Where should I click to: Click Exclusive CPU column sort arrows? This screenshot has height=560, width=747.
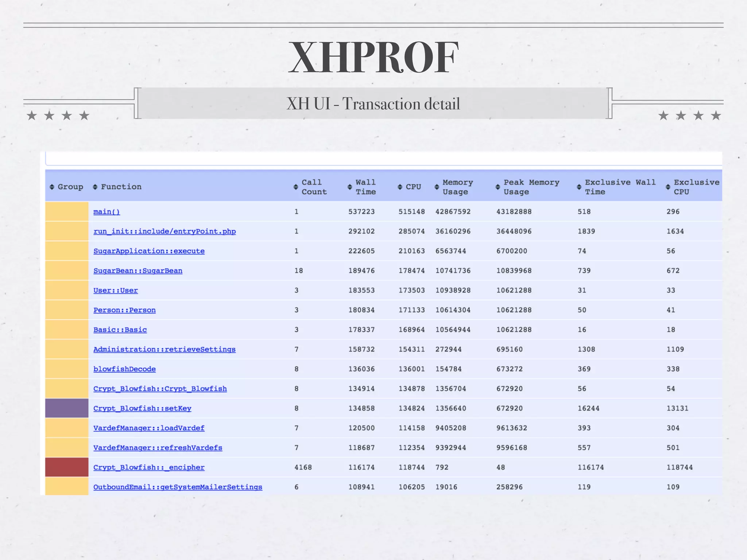click(x=668, y=187)
